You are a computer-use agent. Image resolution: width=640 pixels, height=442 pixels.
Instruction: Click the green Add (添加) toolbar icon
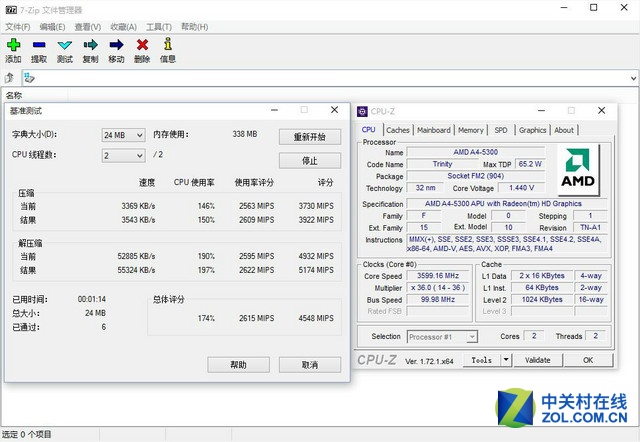[x=13, y=44]
